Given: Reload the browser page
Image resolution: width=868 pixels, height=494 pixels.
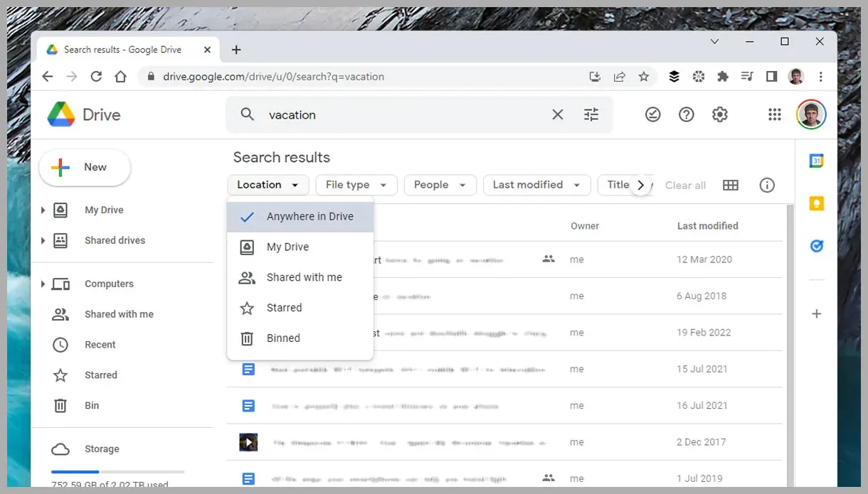Looking at the screenshot, I should pyautogui.click(x=97, y=77).
